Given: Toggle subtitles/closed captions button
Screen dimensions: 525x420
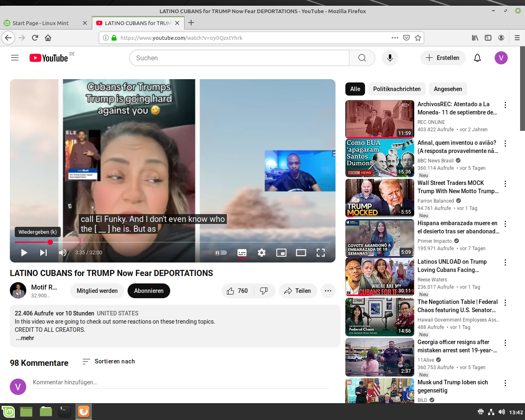Looking at the screenshot, I should coord(242,253).
